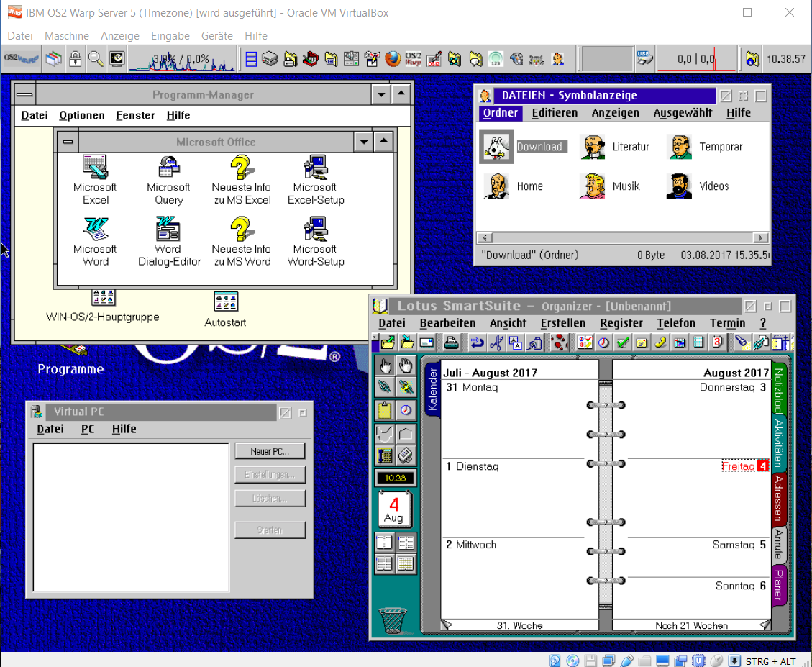Open the DATEIEN window system menu icon
The image size is (812, 667).
click(485, 96)
